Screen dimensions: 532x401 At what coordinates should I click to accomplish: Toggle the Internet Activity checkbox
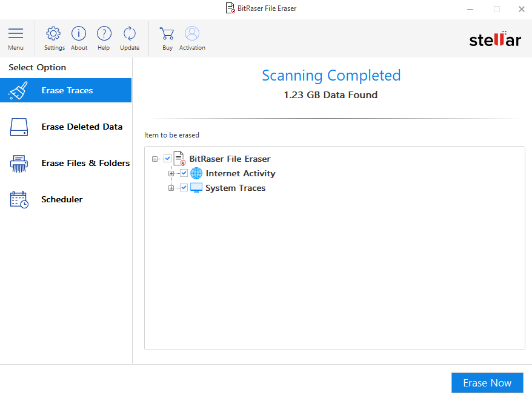click(x=184, y=173)
